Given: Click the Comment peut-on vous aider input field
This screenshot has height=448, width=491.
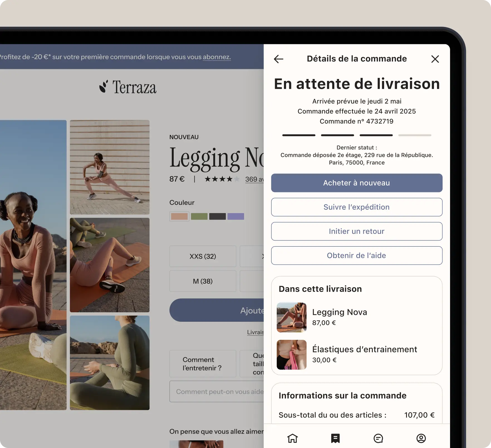Looking at the screenshot, I should 217,392.
